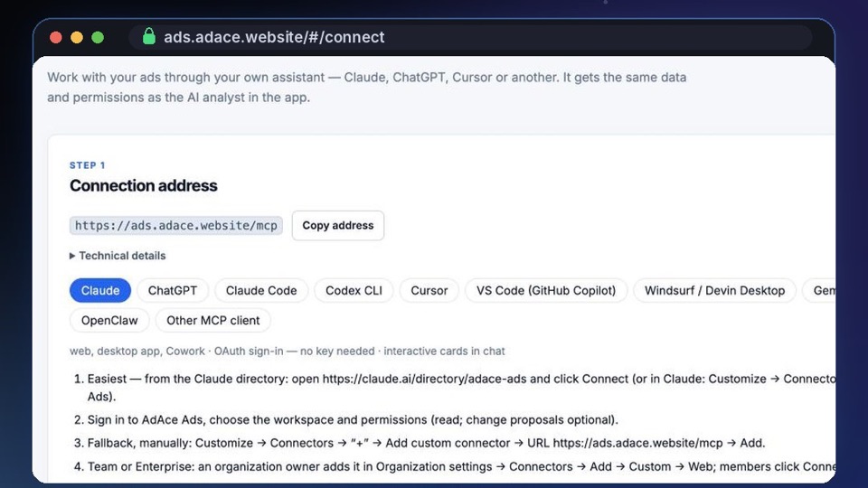Click the https://ads.adace.website/mcp code box

click(176, 225)
